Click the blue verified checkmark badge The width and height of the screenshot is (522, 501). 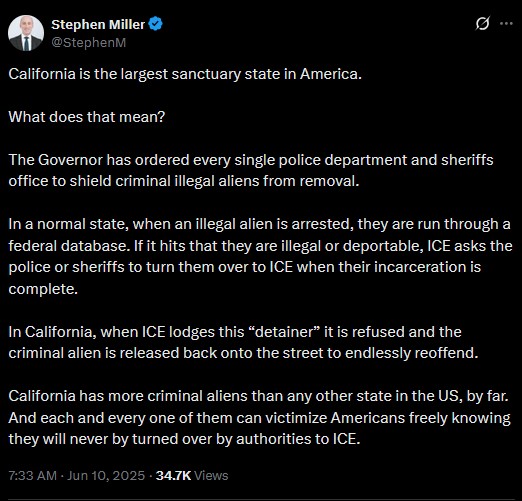pos(155,24)
